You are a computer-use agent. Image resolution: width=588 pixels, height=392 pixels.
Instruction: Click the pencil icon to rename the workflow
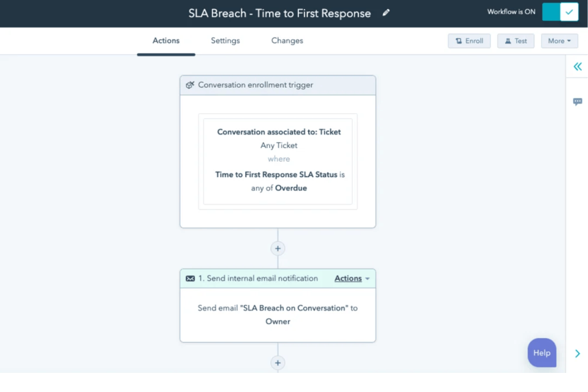[x=386, y=13]
